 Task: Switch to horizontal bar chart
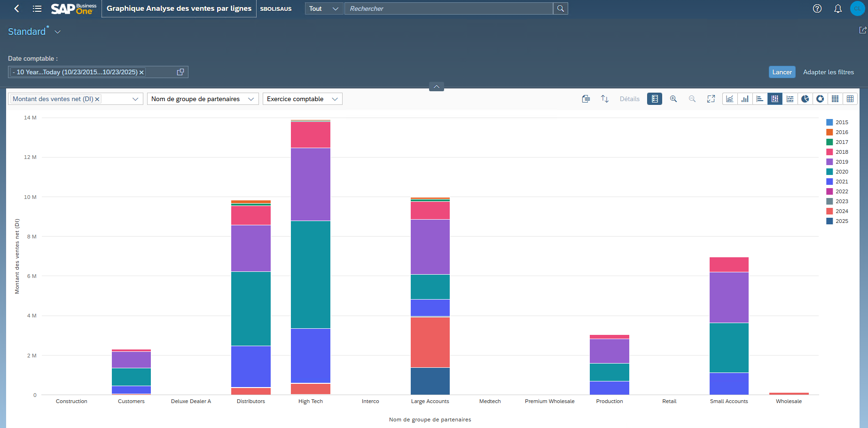pos(760,99)
